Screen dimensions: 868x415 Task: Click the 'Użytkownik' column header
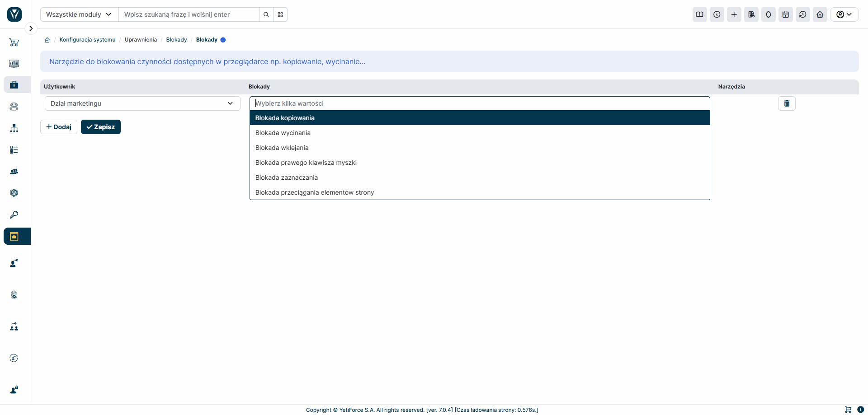point(59,87)
